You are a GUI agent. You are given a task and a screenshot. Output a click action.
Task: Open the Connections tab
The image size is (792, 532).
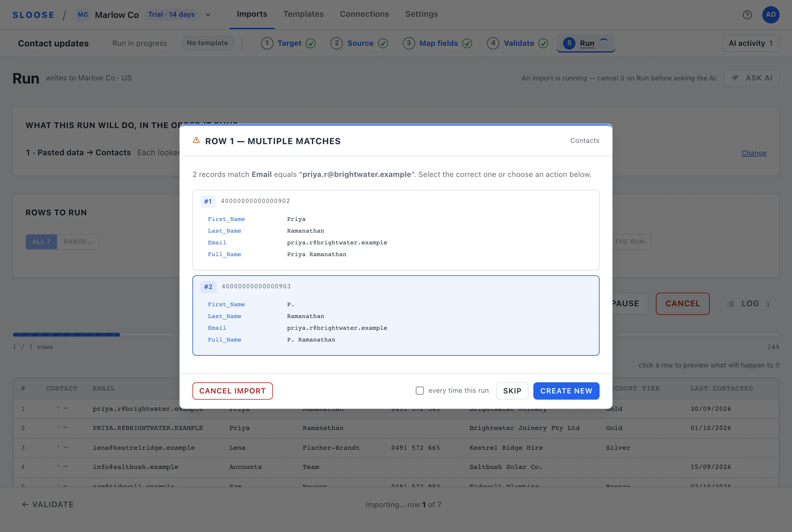click(364, 14)
